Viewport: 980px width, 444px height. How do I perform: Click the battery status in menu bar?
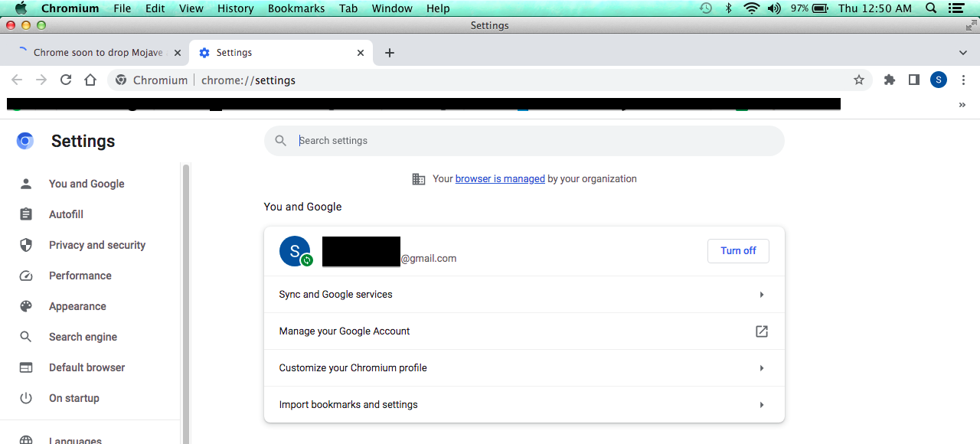point(811,8)
